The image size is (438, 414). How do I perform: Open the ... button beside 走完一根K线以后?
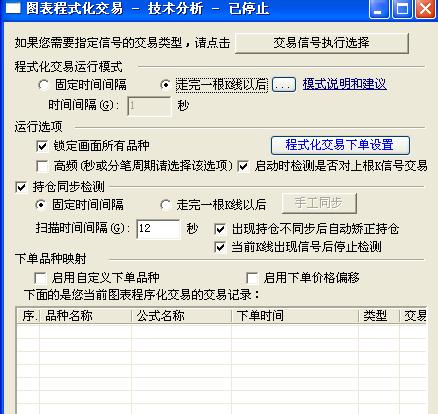point(284,85)
